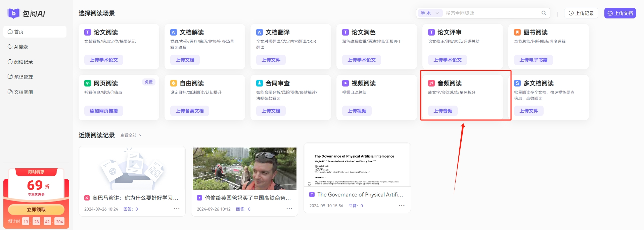Screen dimensions: 644x230
Task: Click the 文档翻译 card icon
Action: click(x=260, y=32)
